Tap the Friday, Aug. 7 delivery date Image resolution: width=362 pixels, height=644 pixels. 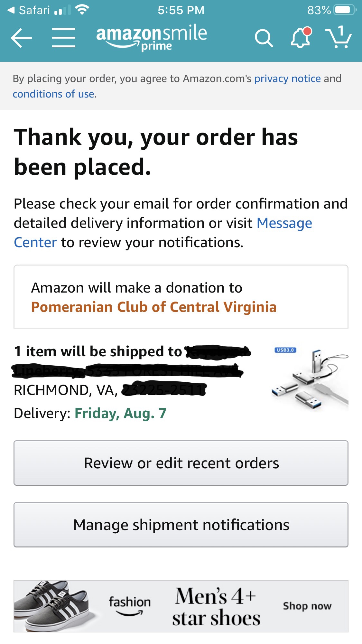[120, 413]
